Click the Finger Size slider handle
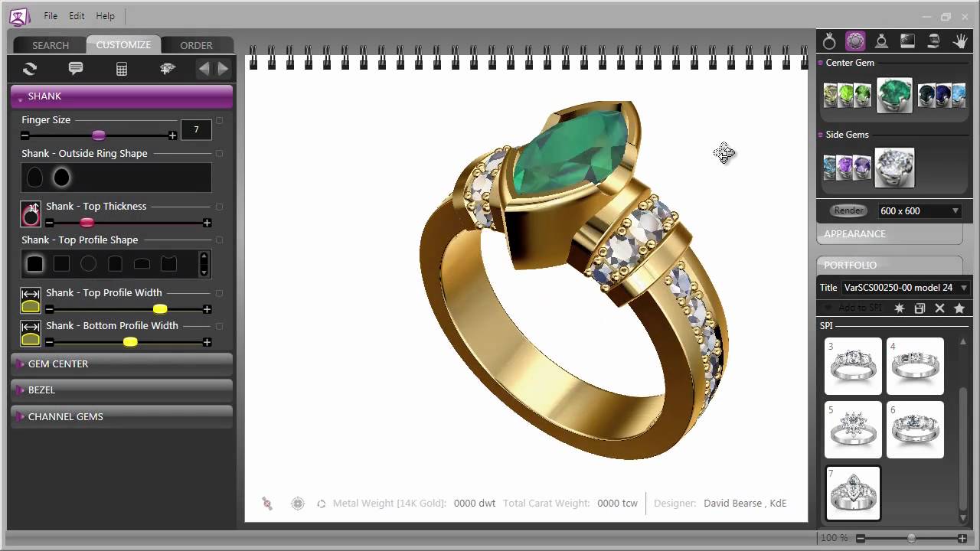The width and height of the screenshot is (980, 551). tap(98, 135)
